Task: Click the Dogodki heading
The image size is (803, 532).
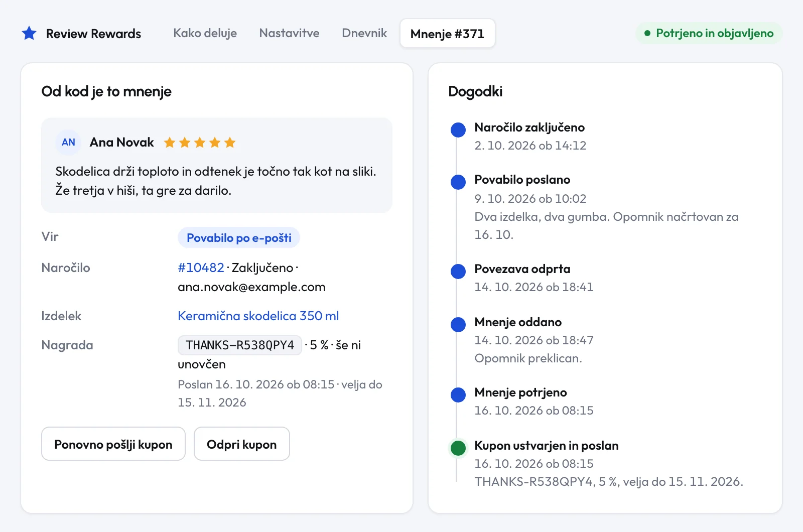Action: pos(475,91)
